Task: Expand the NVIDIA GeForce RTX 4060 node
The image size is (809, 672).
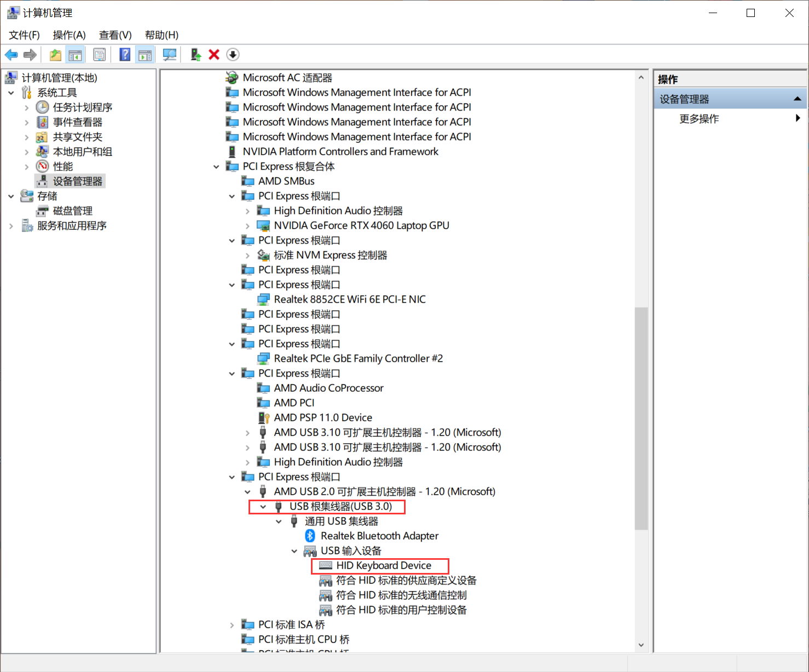Action: (x=247, y=226)
